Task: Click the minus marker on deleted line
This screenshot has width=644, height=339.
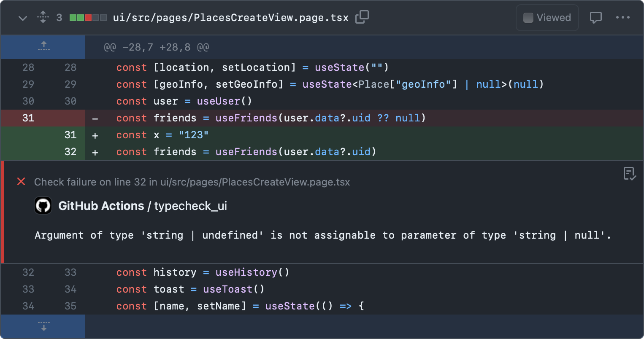Action: tap(95, 118)
